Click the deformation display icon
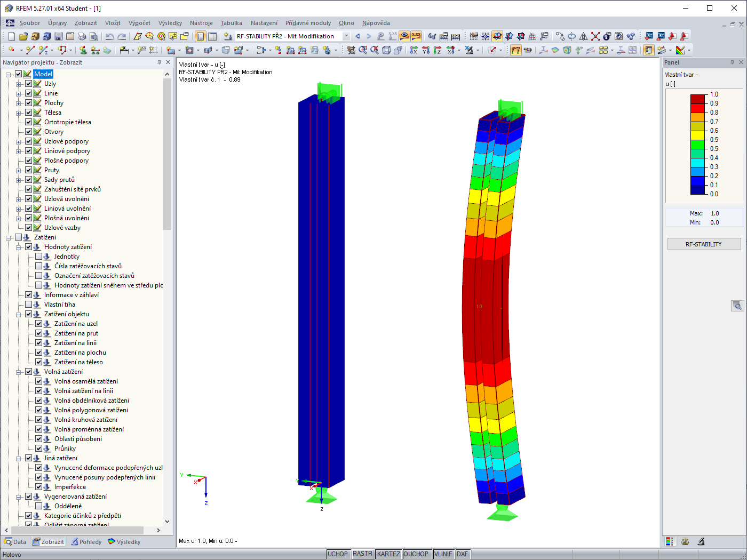The height and width of the screenshot is (560, 747). (x=515, y=50)
